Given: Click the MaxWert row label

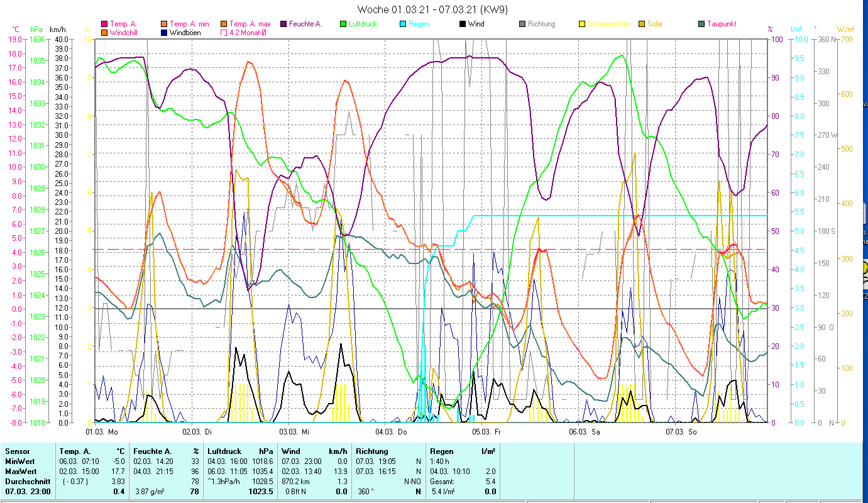Looking at the screenshot, I should (x=20, y=472).
